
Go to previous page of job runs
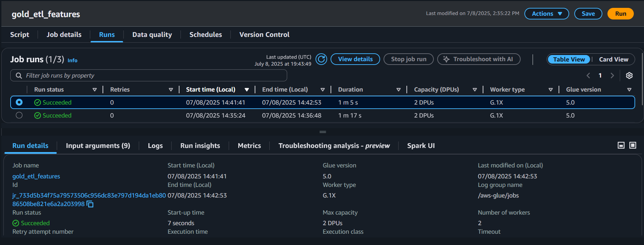588,76
